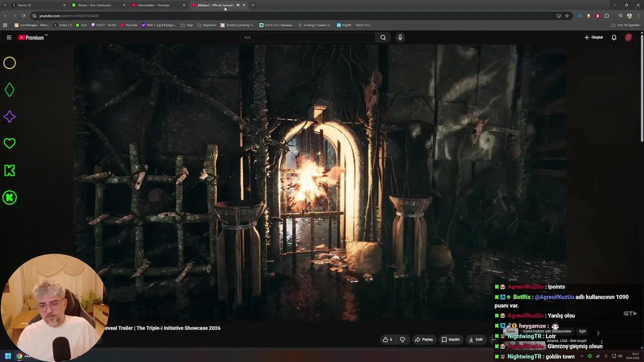Click the red extension icon in toolbar
The image size is (644, 362).
598,16
